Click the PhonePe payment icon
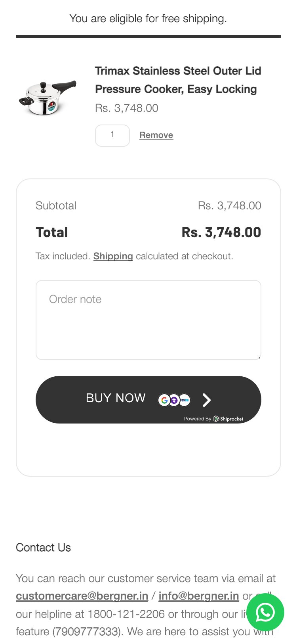The image size is (297, 644). (x=174, y=400)
